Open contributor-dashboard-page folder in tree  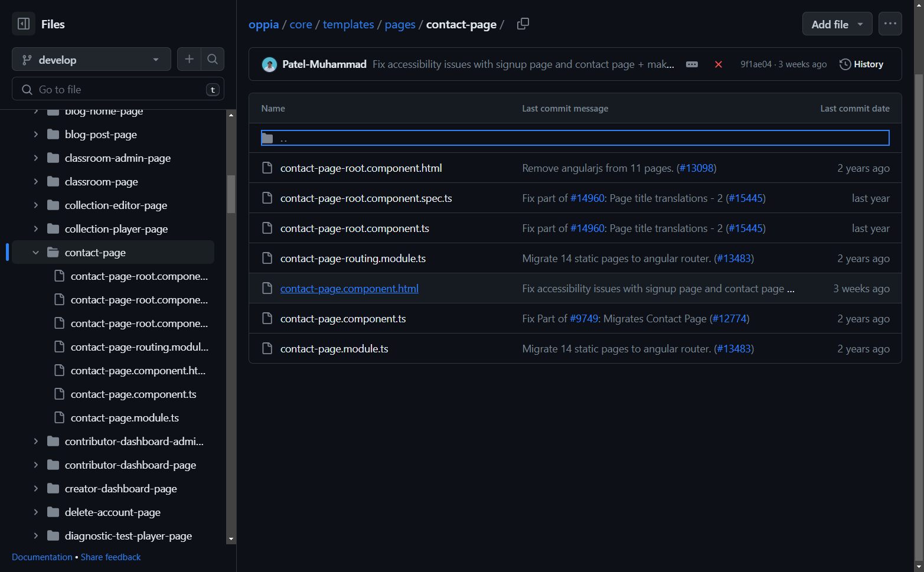coord(130,465)
